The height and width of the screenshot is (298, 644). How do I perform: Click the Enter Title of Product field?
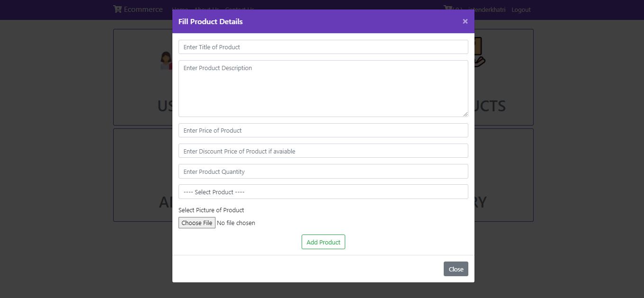(323, 46)
